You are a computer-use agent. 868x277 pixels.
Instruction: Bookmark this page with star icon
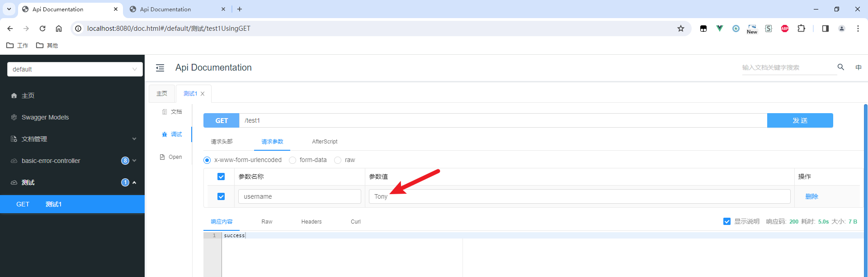click(x=681, y=29)
